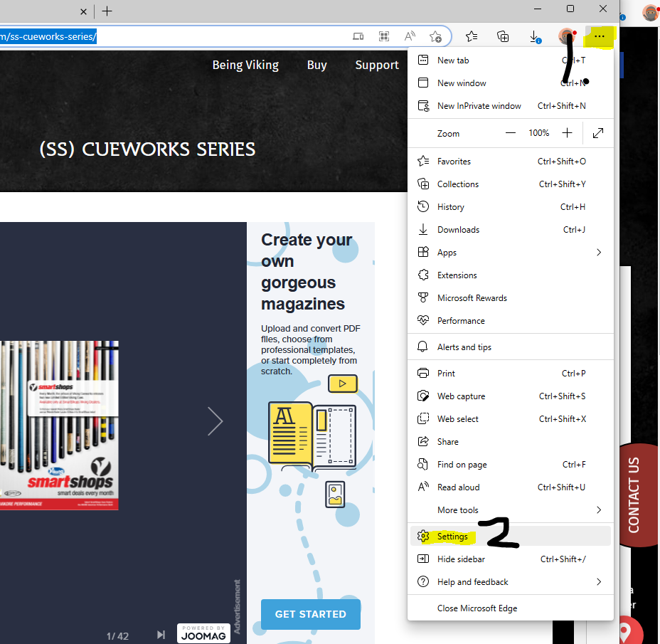
Task: Click the Collections toolbar icon
Action: 503,36
